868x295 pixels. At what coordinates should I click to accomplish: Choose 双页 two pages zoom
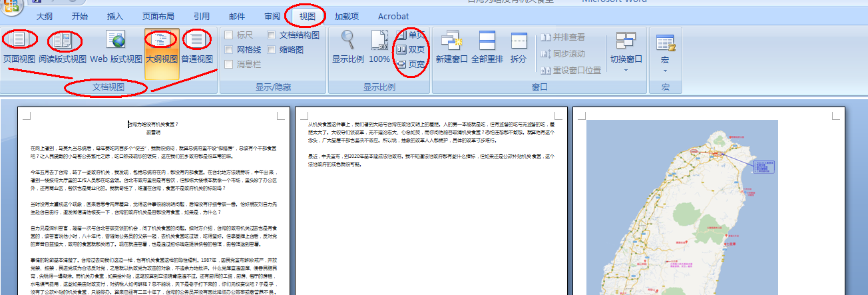410,50
